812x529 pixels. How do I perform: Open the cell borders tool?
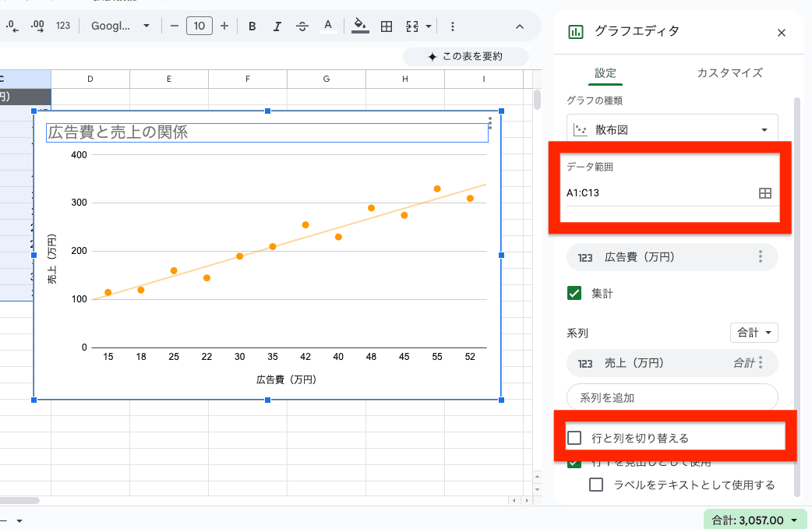386,26
